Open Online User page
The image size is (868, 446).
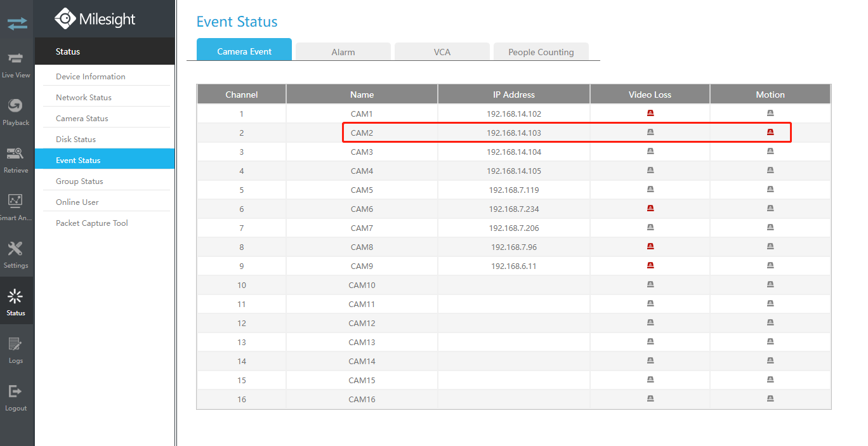[x=77, y=202]
